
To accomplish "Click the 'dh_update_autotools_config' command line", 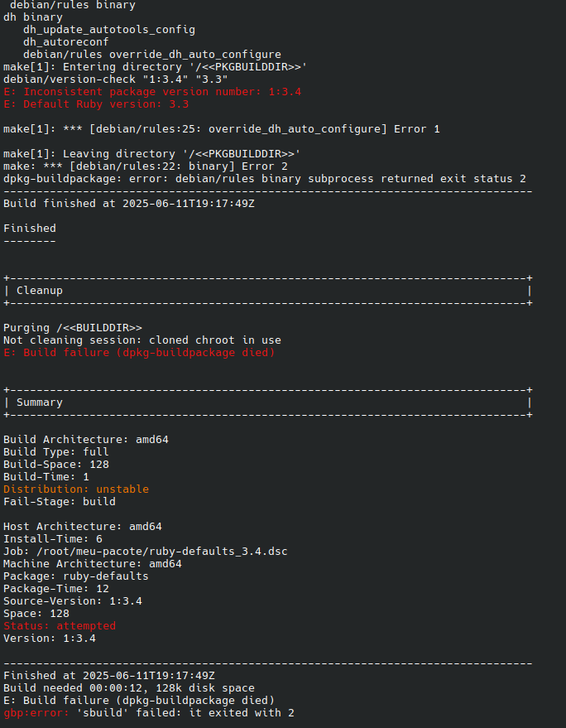I will point(109,30).
